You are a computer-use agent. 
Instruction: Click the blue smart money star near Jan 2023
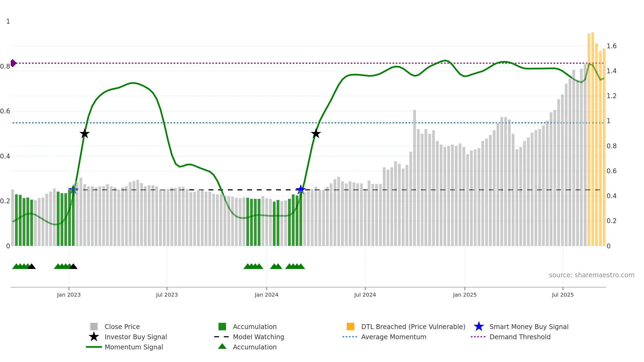click(x=73, y=190)
